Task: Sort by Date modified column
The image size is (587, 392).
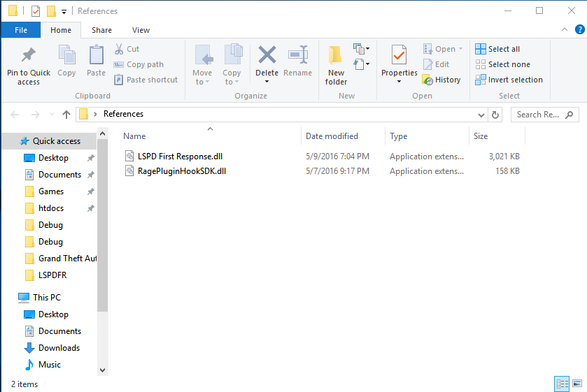Action: [x=332, y=136]
